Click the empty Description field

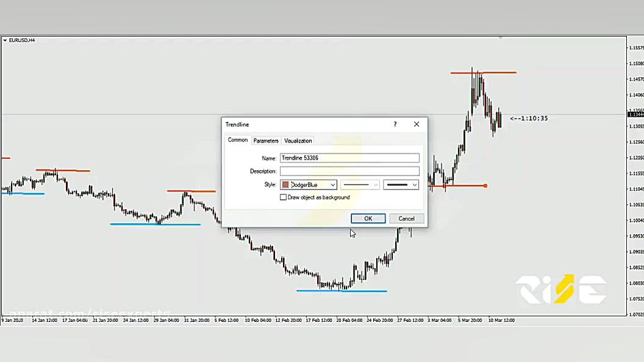click(x=349, y=171)
